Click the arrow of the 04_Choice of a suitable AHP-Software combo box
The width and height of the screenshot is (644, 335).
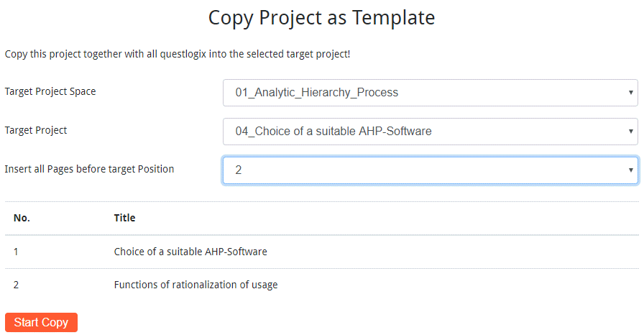point(630,132)
